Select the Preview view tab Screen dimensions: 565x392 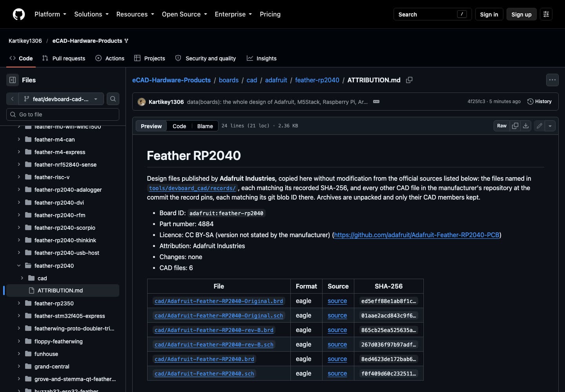151,126
